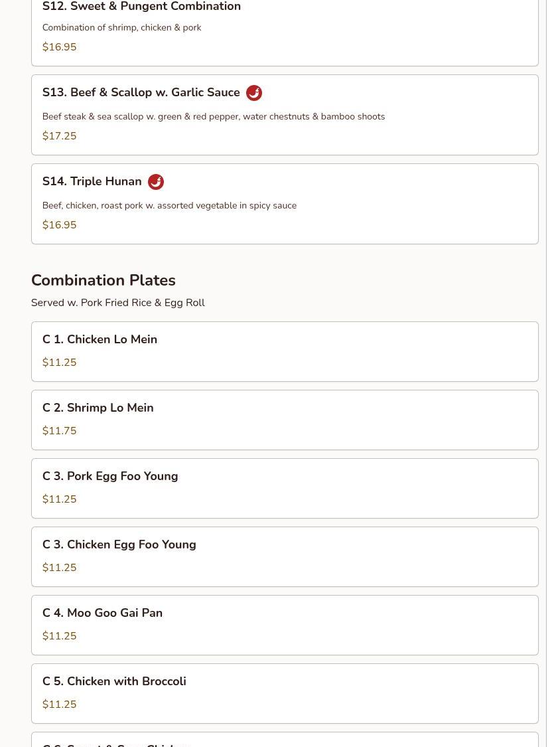Select C 3. Chicken Egg Foo Young
This screenshot has height=747, width=560.
tap(119, 545)
